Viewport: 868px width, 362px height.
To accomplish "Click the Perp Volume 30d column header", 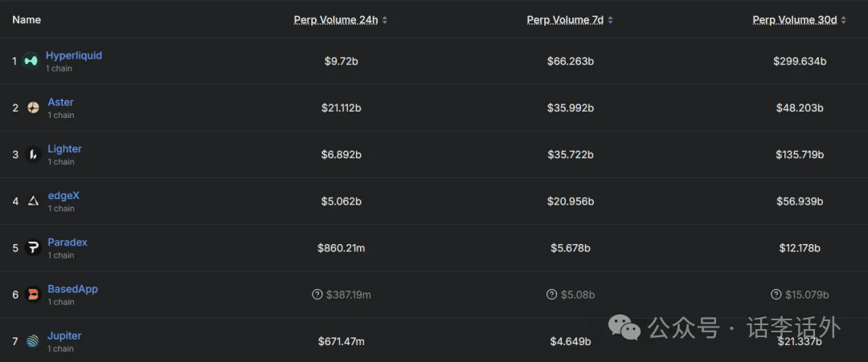I will [x=795, y=20].
